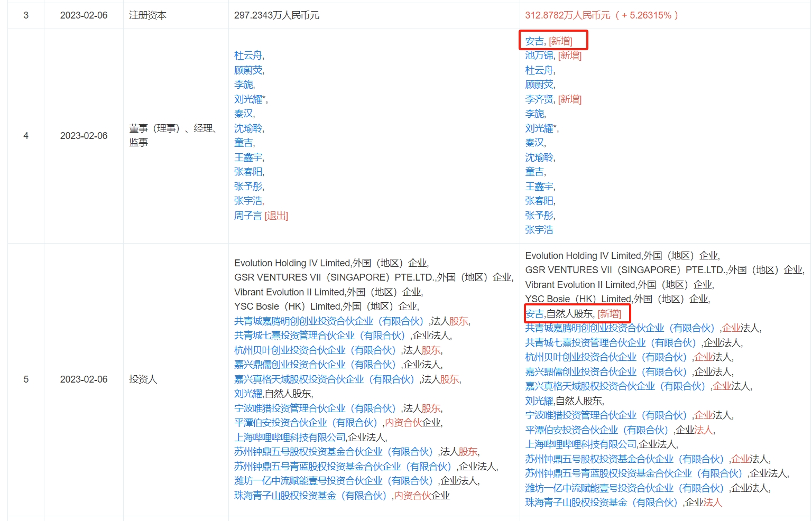Viewport: 812px width, 521px height.
Task: Open 李齐贤 marked as 新增
Action: [539, 99]
